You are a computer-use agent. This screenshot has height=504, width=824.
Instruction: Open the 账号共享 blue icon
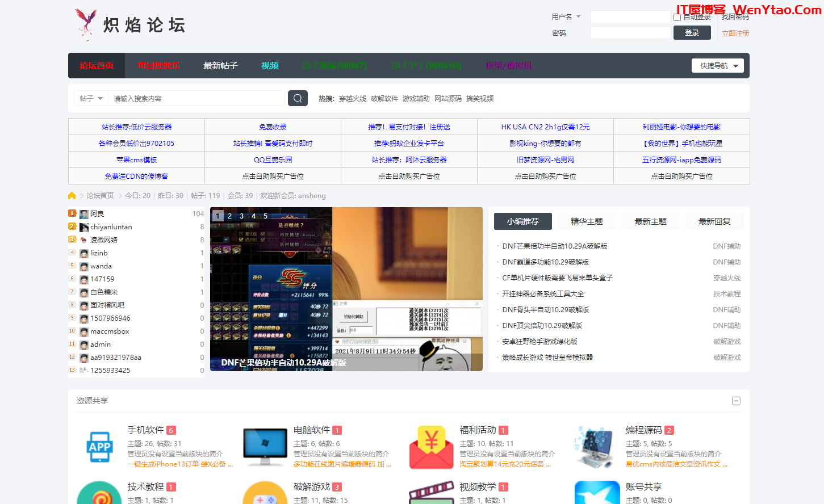point(597,493)
